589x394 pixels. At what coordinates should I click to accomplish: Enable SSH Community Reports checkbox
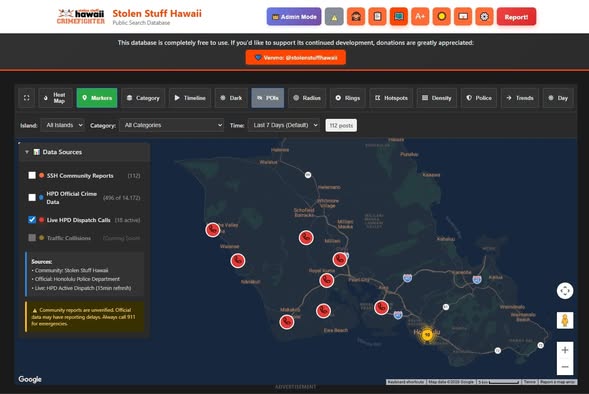coord(32,175)
